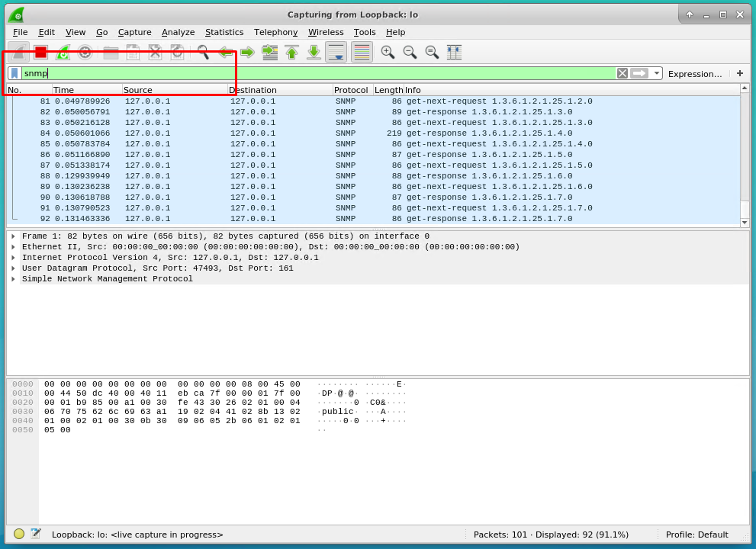Open the Help menu
This screenshot has height=549, width=756.
[395, 32]
